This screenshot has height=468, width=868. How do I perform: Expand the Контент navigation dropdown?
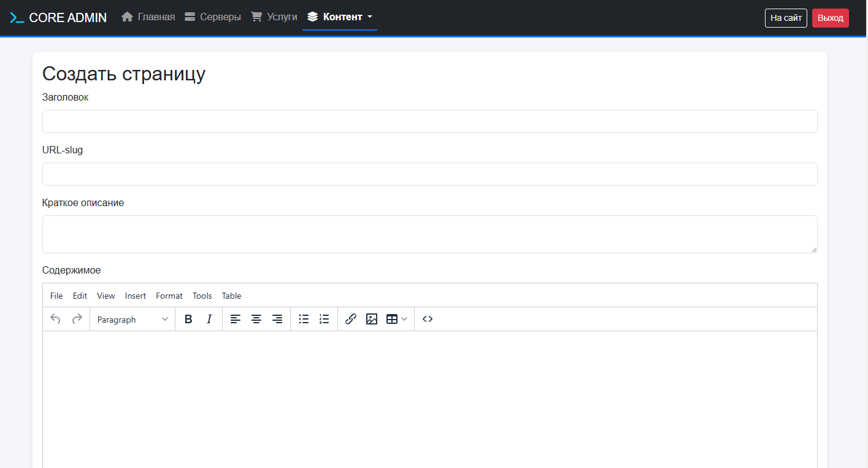pyautogui.click(x=340, y=17)
